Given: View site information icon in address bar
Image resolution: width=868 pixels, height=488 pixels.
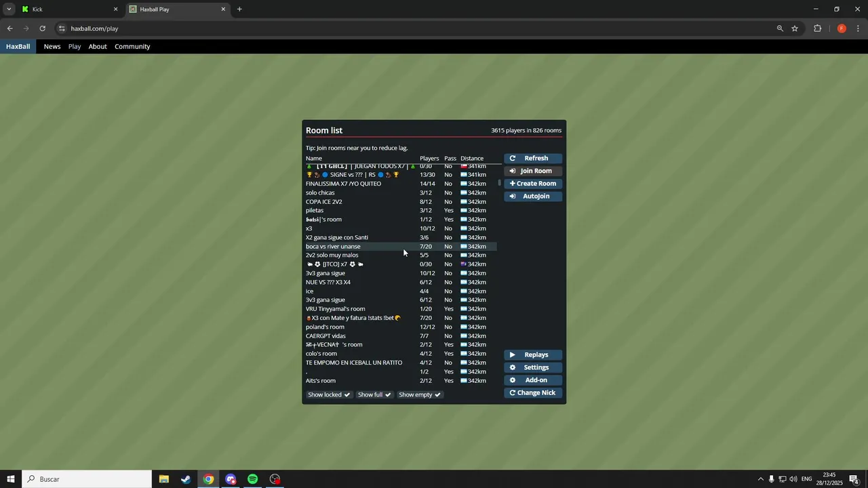Looking at the screenshot, I should [62, 28].
